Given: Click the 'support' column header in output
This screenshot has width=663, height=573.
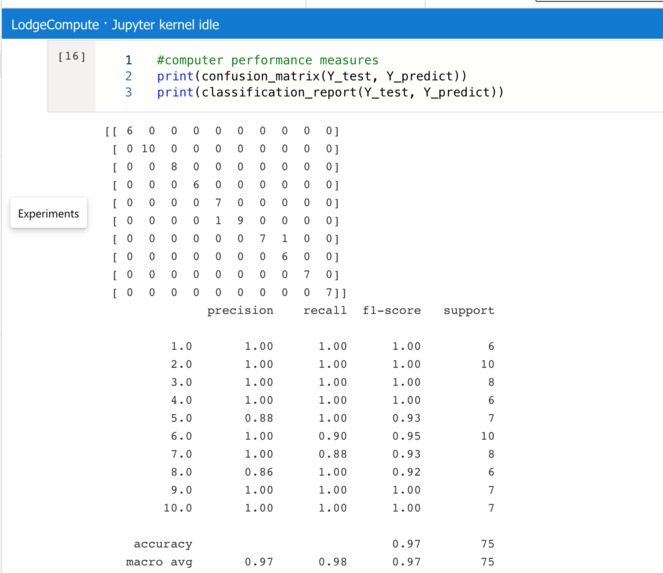Looking at the screenshot, I should [468, 311].
